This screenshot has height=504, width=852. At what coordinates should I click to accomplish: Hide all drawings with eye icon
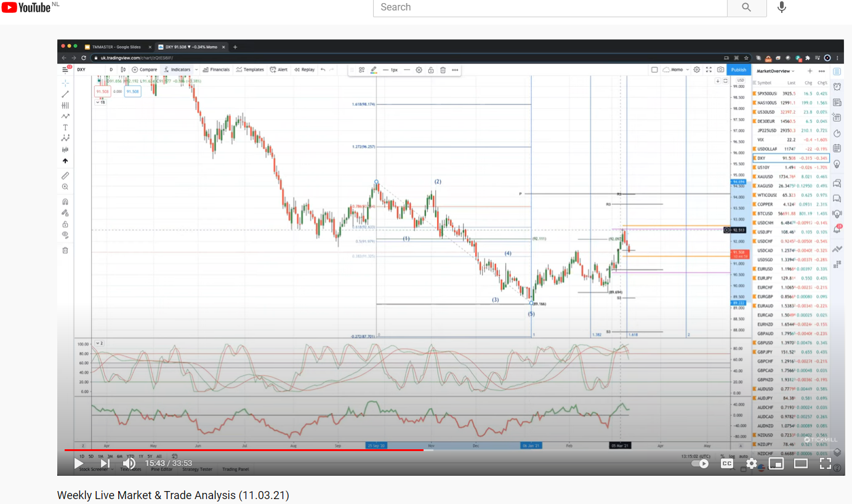tap(65, 235)
